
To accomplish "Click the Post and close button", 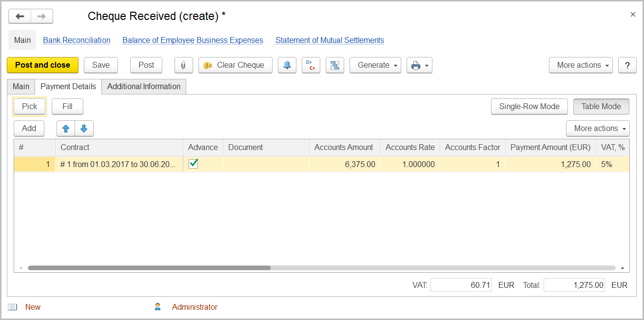I will pos(42,65).
